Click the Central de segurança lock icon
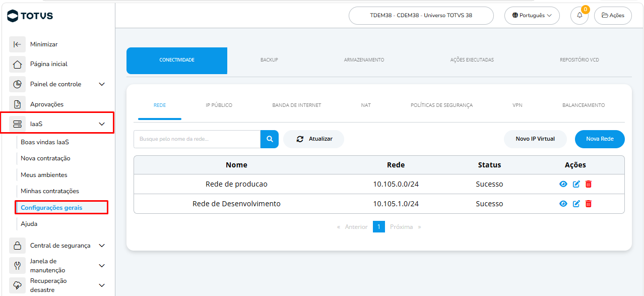 click(x=17, y=246)
